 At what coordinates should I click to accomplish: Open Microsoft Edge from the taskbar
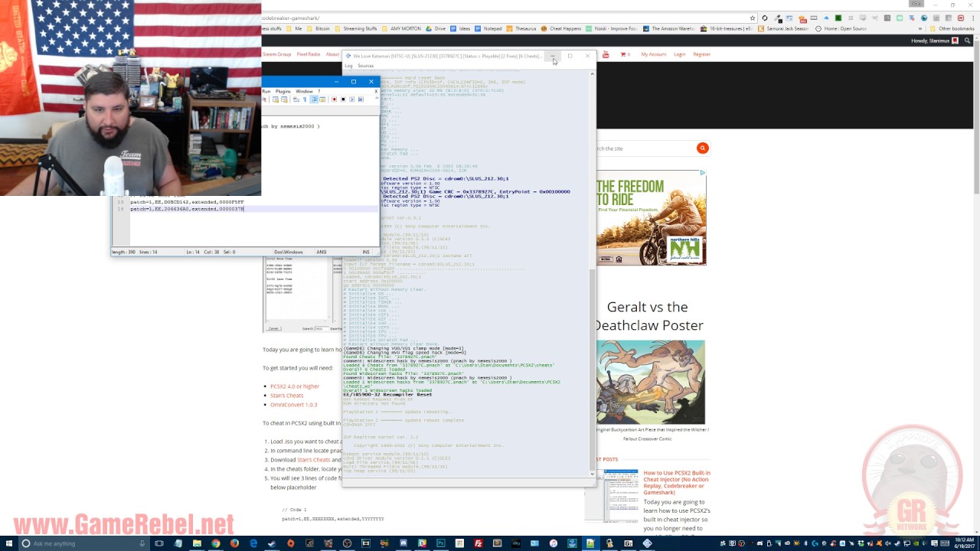click(x=253, y=543)
